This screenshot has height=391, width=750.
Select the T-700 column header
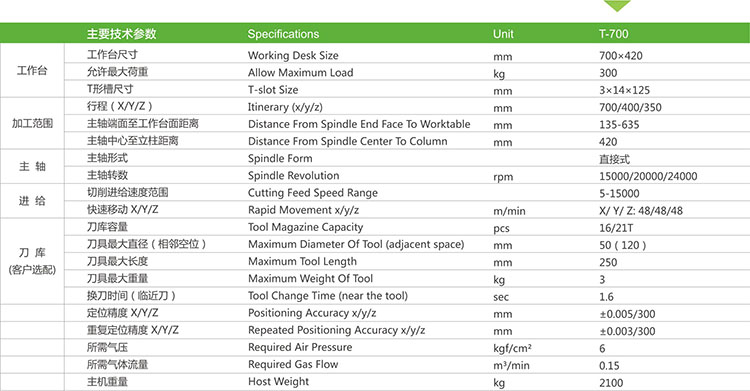pyautogui.click(x=613, y=34)
